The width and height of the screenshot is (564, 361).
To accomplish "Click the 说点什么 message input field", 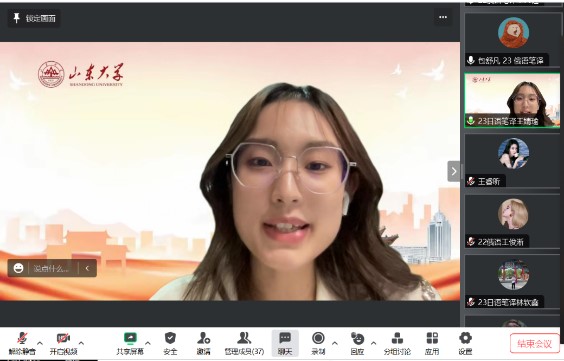I will coord(52,268).
